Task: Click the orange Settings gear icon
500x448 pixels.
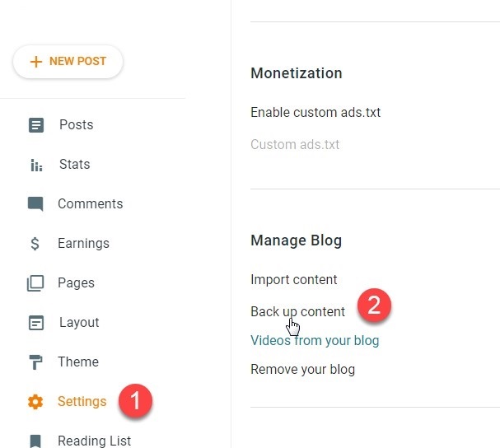Action: (35, 402)
